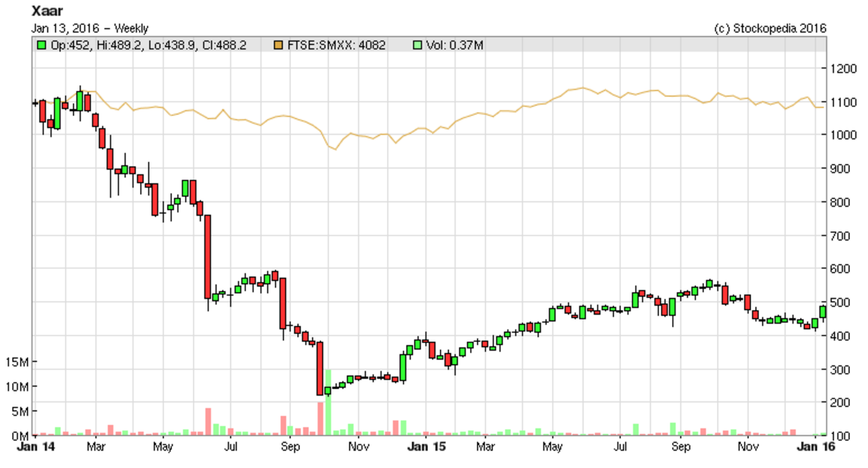
Task: Click the 1000 price axis label
Action: tap(843, 135)
